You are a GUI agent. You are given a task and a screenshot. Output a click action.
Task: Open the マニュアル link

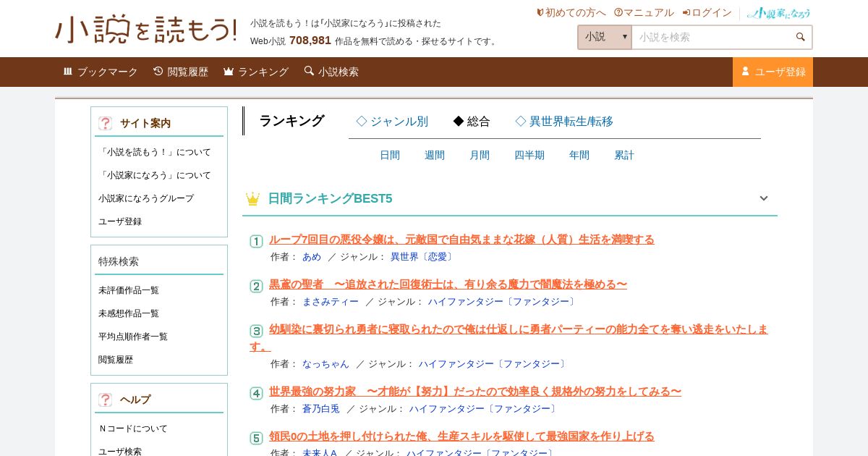[x=644, y=12]
